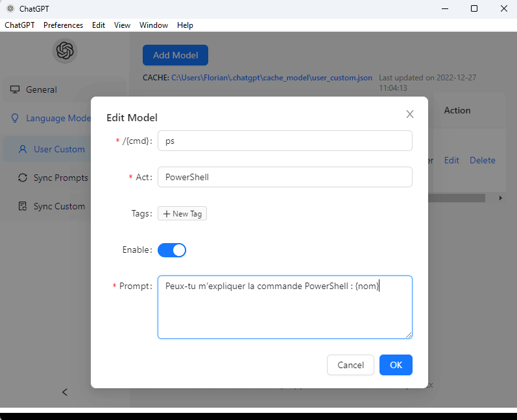Open the Window menu

pos(153,25)
